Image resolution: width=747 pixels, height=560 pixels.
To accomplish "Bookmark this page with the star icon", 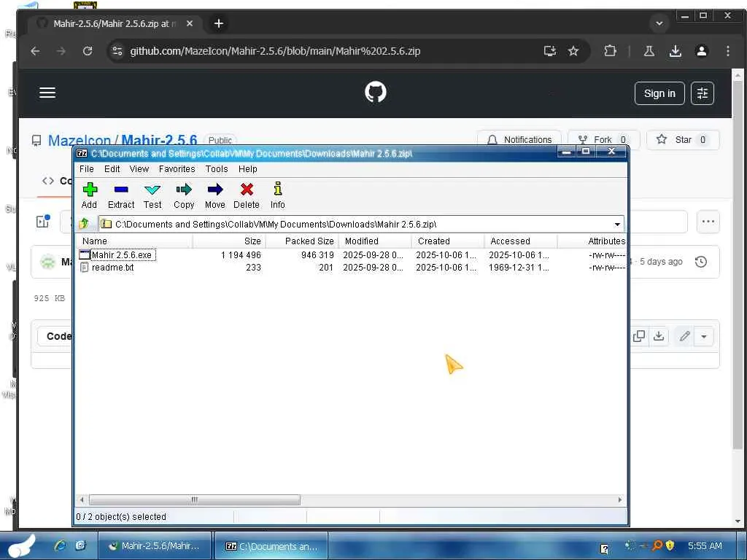I will [573, 51].
